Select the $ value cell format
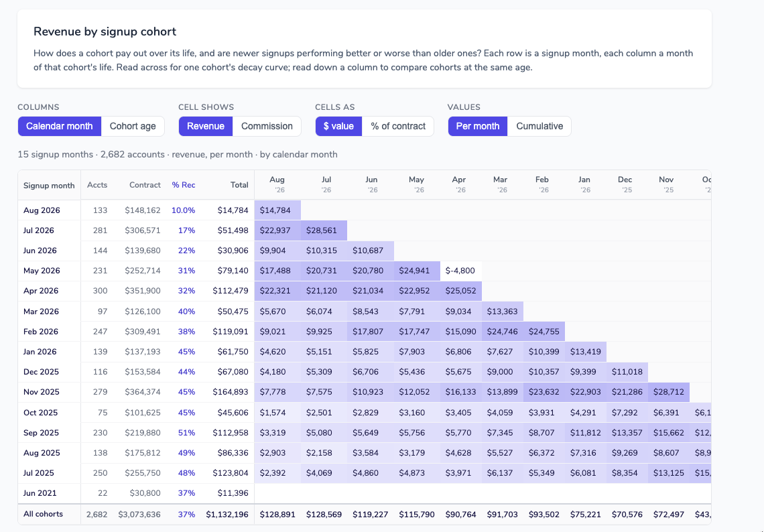The height and width of the screenshot is (532, 764). pos(338,126)
